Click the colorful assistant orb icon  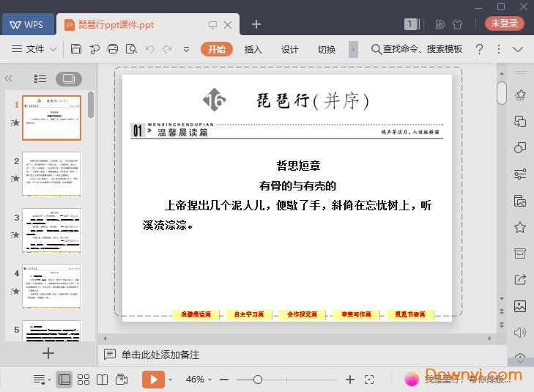click(412, 379)
